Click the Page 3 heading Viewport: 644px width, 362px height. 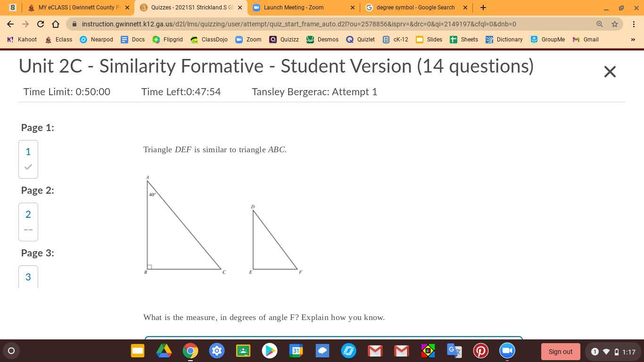pos(38,253)
